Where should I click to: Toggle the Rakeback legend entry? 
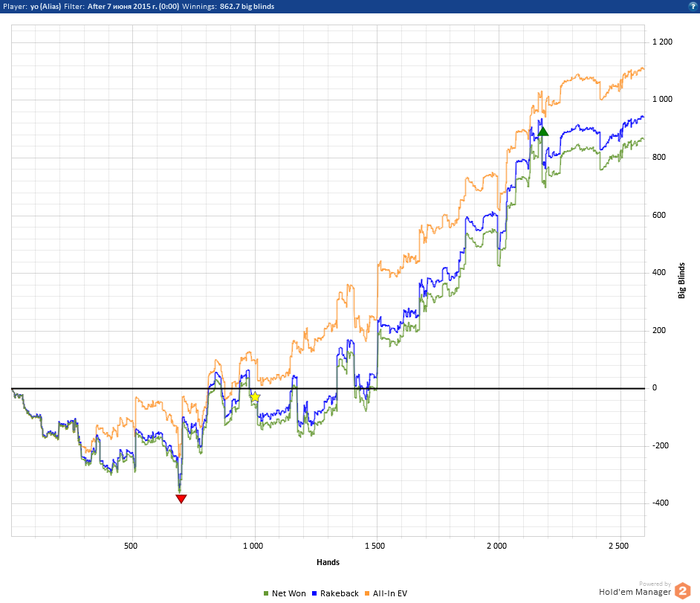tap(335, 593)
